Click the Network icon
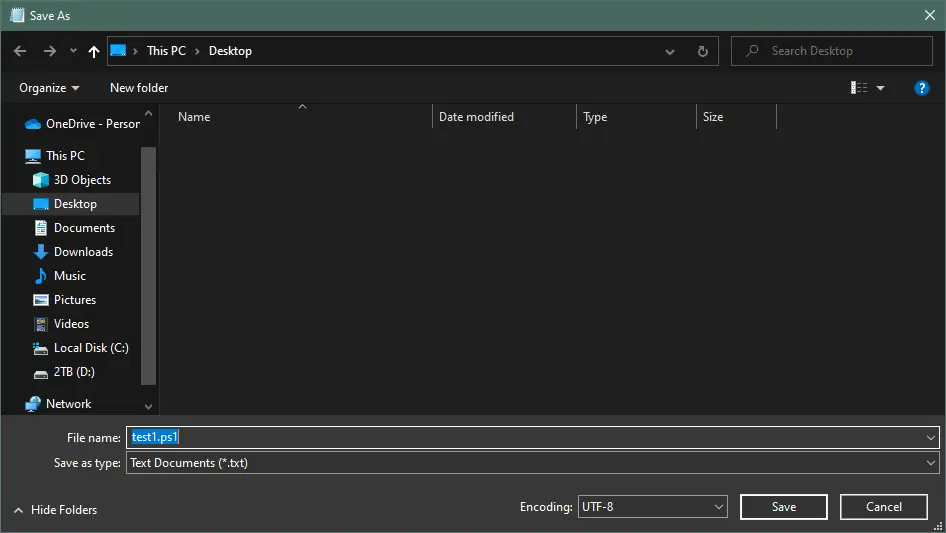 click(33, 404)
